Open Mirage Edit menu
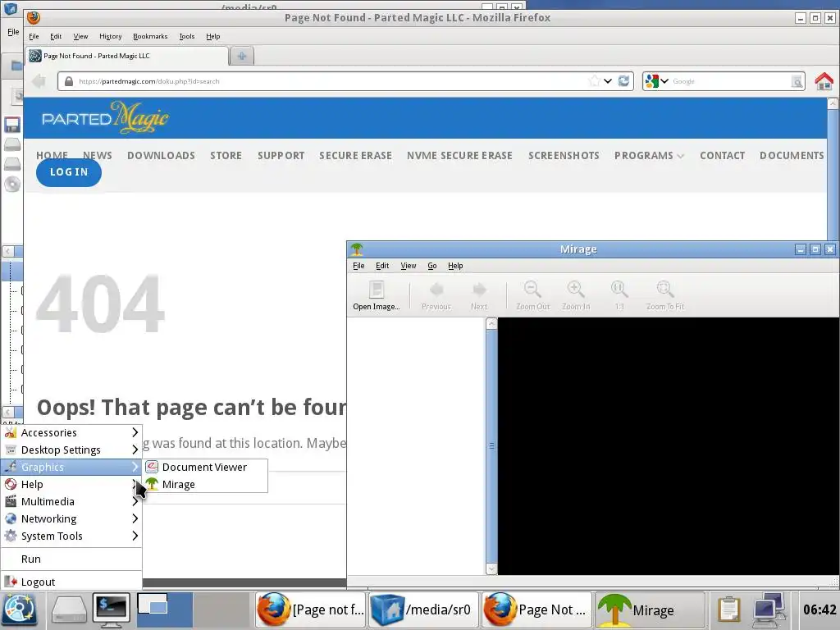 (382, 266)
